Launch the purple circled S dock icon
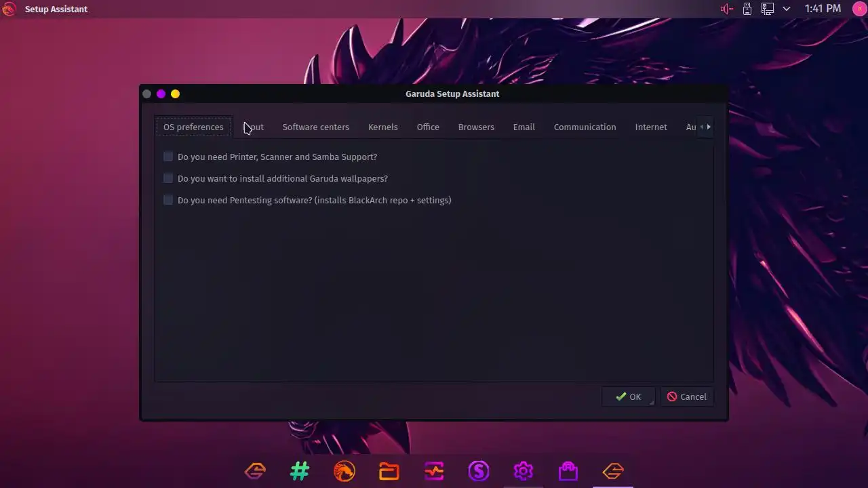The image size is (868, 488). coord(479,470)
